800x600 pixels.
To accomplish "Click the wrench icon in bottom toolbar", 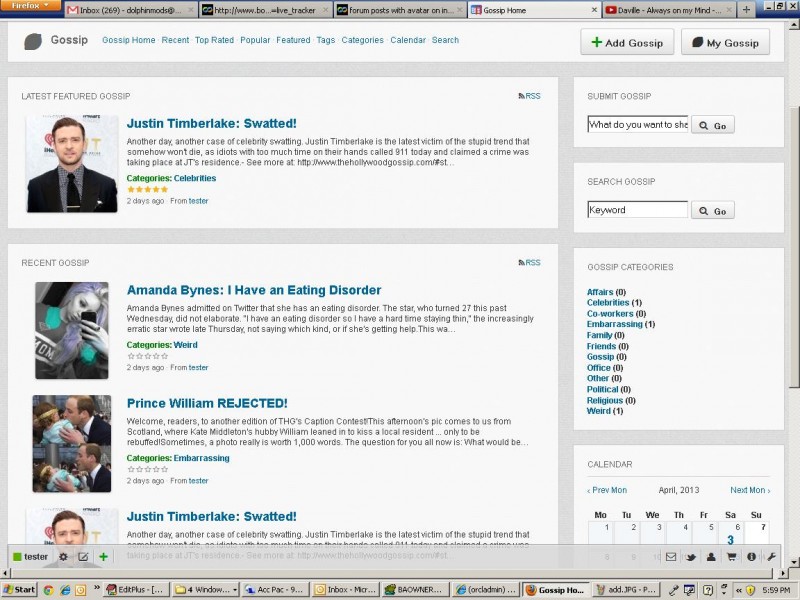I will coord(771,557).
